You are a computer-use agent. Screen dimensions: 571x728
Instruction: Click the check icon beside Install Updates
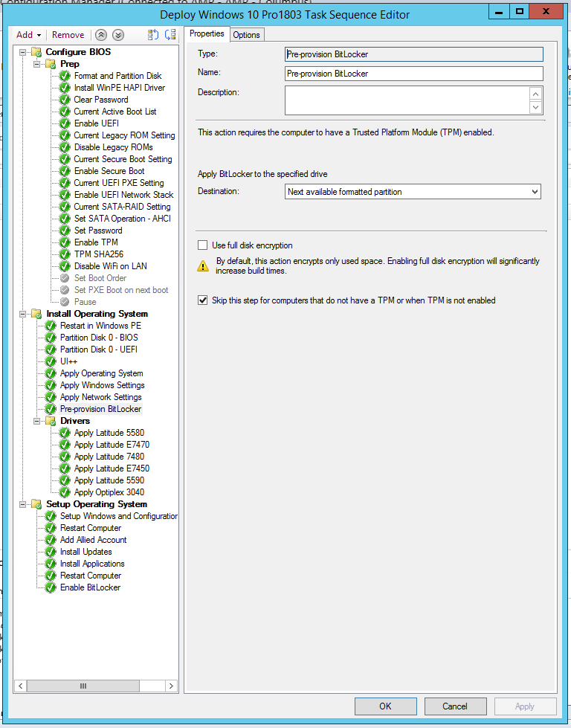click(51, 552)
